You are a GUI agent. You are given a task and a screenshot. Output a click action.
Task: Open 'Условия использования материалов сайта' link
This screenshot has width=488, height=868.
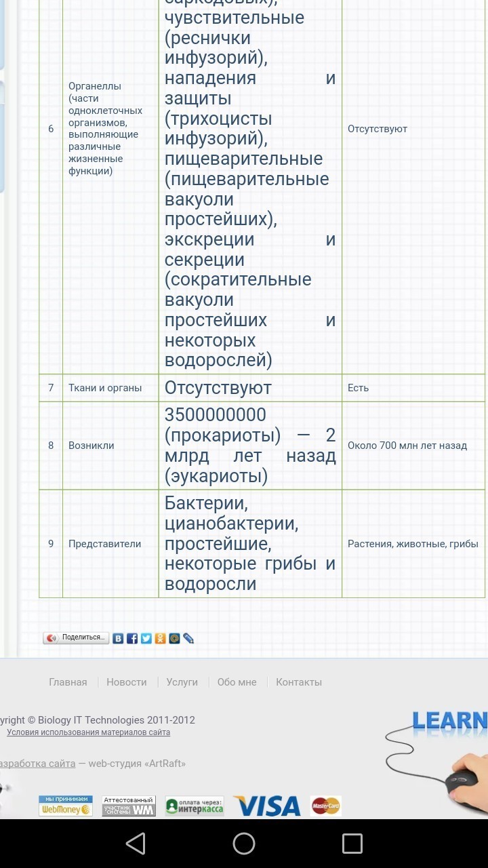[88, 732]
